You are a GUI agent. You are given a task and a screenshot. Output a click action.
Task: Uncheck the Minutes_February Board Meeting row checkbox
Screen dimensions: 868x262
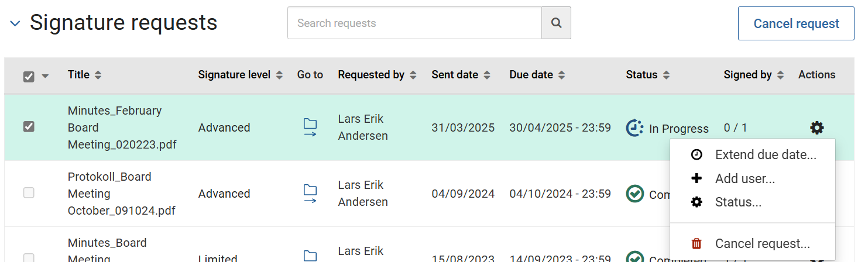click(x=28, y=127)
